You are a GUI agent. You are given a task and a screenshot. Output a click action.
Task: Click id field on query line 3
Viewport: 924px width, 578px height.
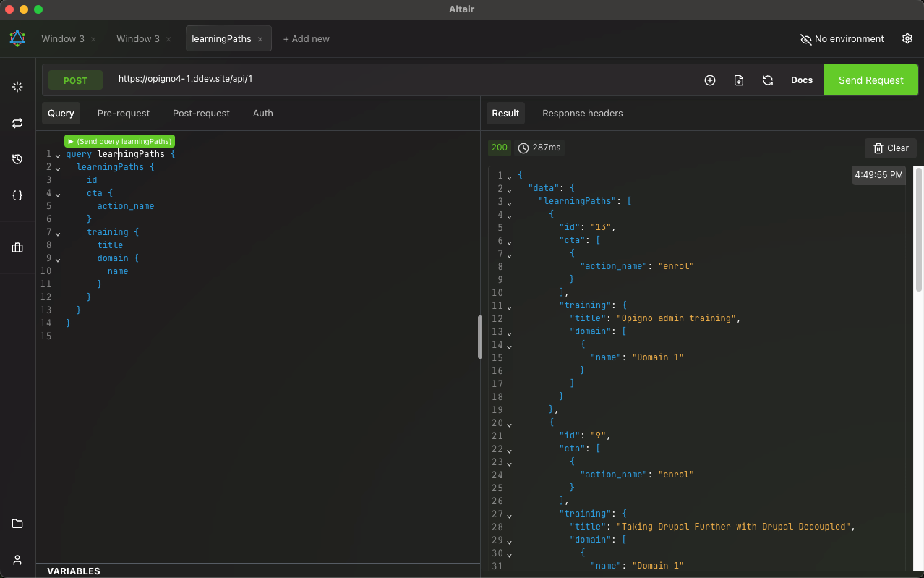[x=92, y=180]
